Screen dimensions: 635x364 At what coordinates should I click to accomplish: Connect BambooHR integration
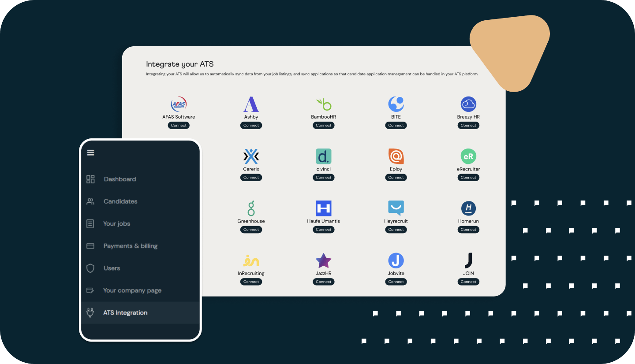(324, 125)
